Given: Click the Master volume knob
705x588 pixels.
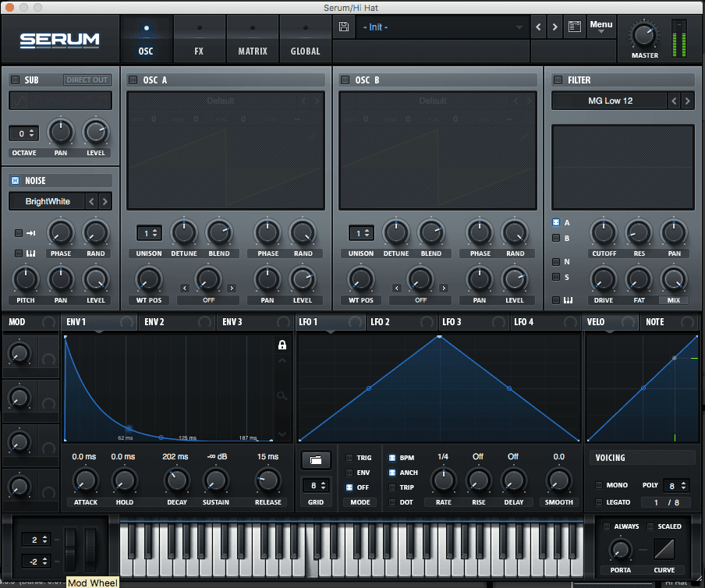Looking at the screenshot, I should point(644,35).
